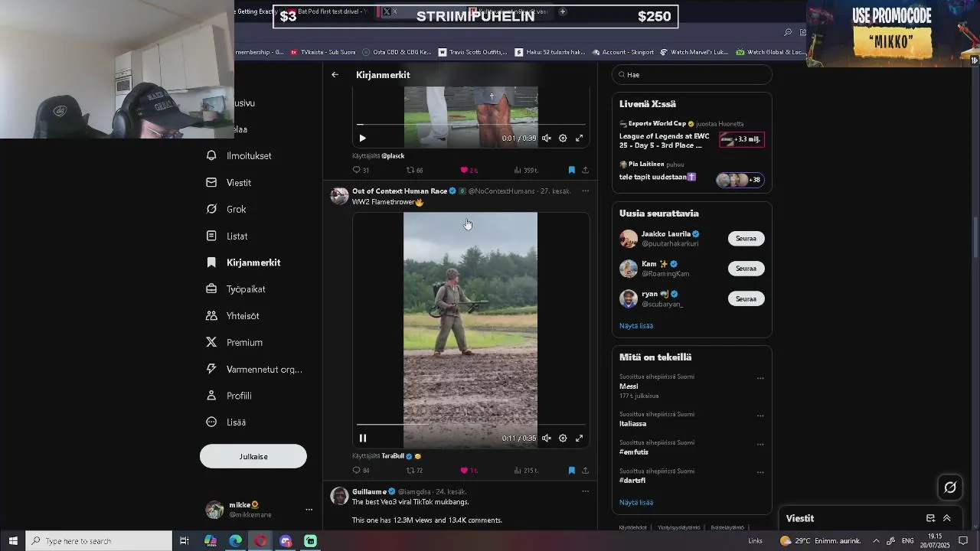Open options for the #dartsfi trend

760,473
